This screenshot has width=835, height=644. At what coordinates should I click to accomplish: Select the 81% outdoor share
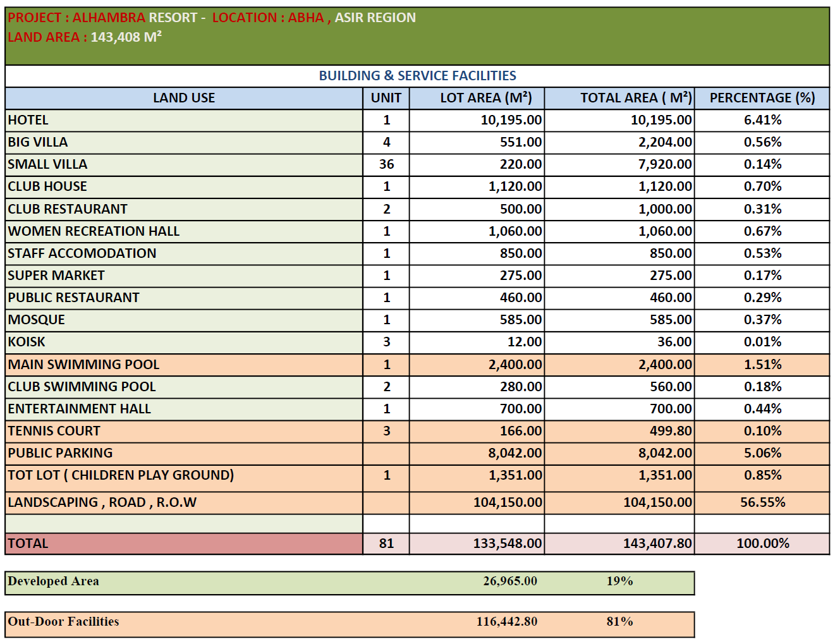[619, 622]
